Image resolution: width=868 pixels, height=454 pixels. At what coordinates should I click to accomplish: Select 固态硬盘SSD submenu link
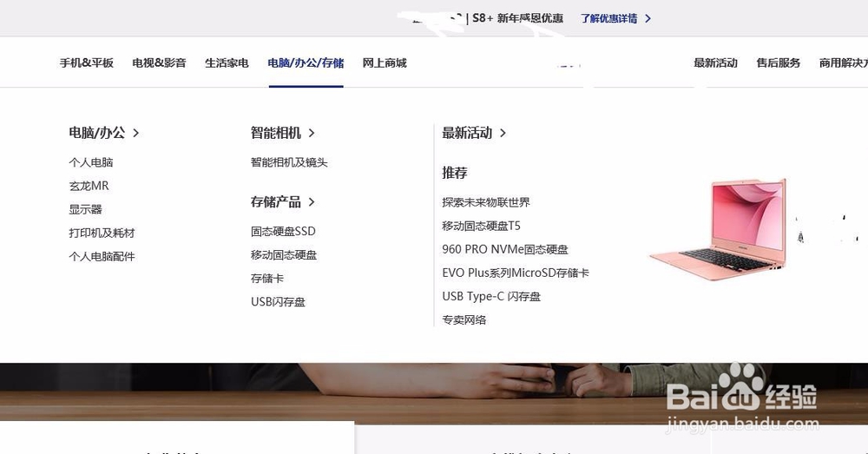pos(283,232)
